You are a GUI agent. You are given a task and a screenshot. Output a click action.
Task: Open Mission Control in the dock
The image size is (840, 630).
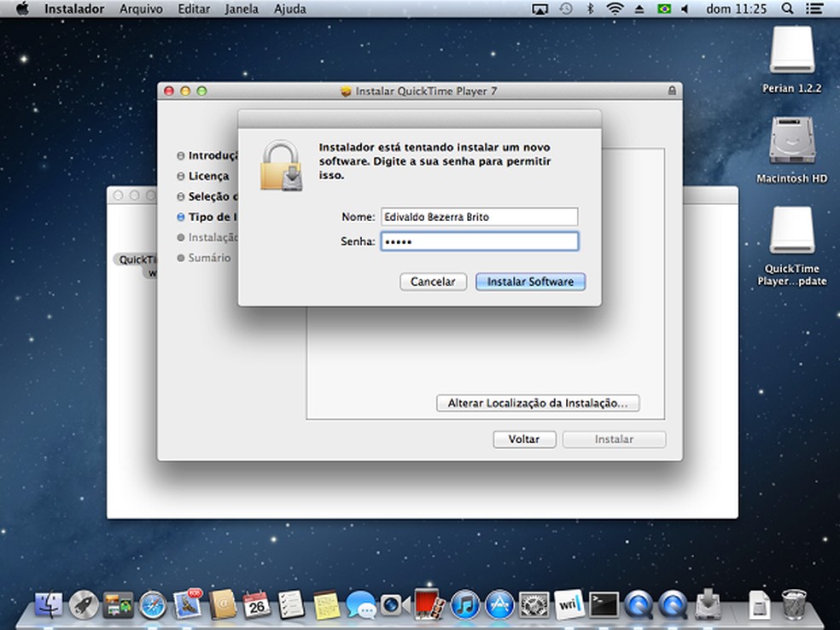tap(119, 605)
